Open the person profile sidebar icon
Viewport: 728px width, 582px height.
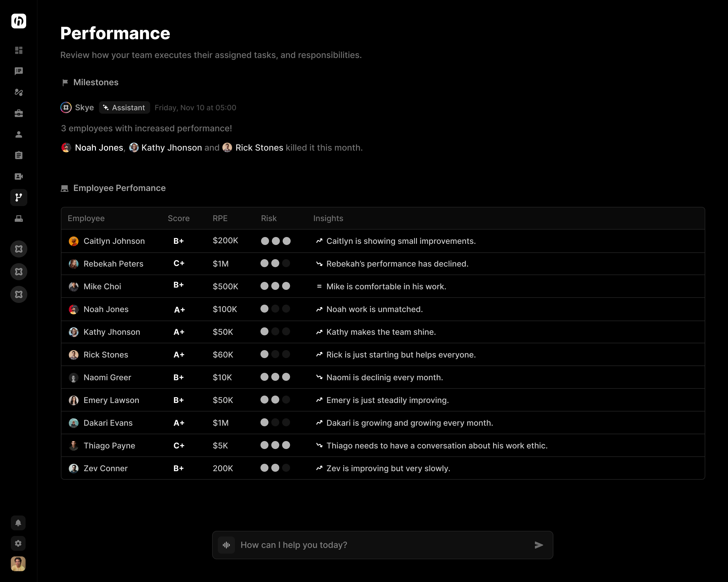(18, 134)
